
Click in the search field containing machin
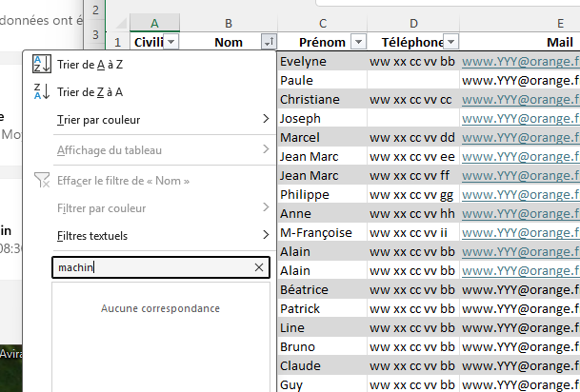[152, 268]
